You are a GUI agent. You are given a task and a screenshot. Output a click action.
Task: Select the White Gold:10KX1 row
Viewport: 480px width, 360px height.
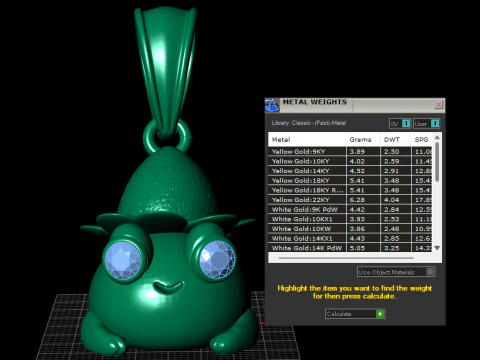(x=350, y=219)
